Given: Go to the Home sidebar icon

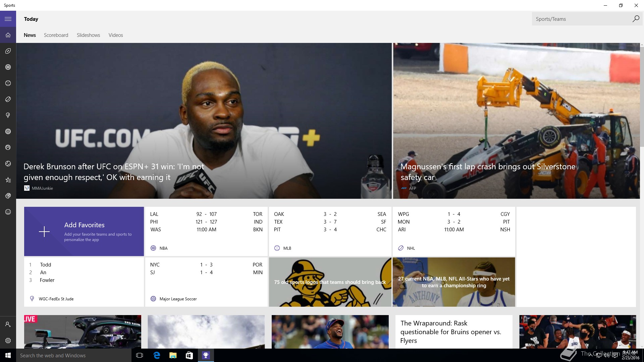Looking at the screenshot, I should coord(8,35).
